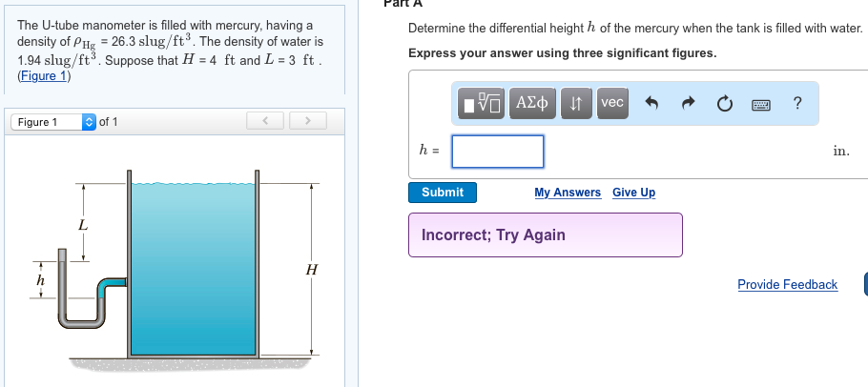Open the question mark help
The width and height of the screenshot is (868, 387).
(797, 103)
